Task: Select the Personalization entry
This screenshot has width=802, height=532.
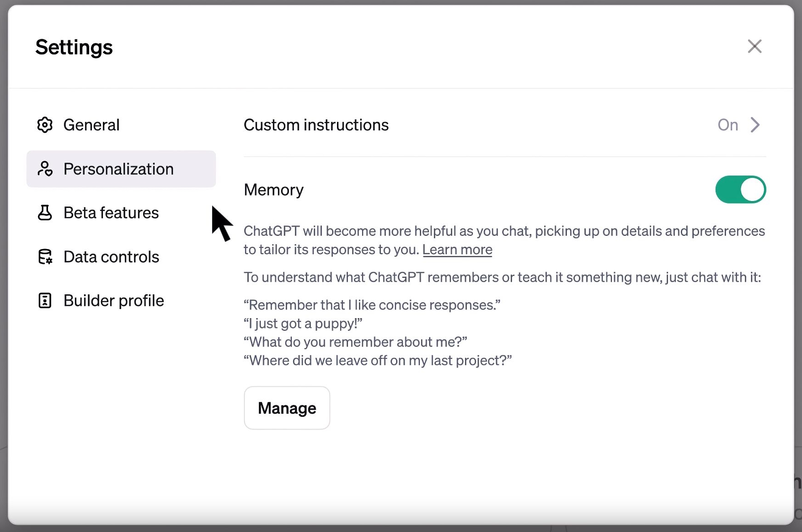Action: point(119,169)
